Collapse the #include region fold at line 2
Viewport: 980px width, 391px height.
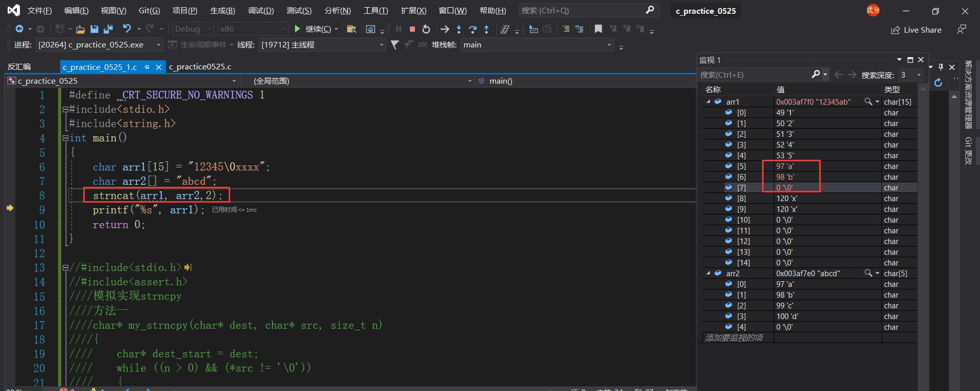point(65,109)
